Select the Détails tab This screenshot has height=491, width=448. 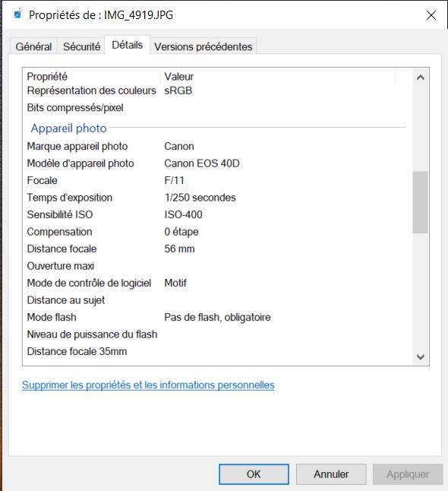click(127, 45)
